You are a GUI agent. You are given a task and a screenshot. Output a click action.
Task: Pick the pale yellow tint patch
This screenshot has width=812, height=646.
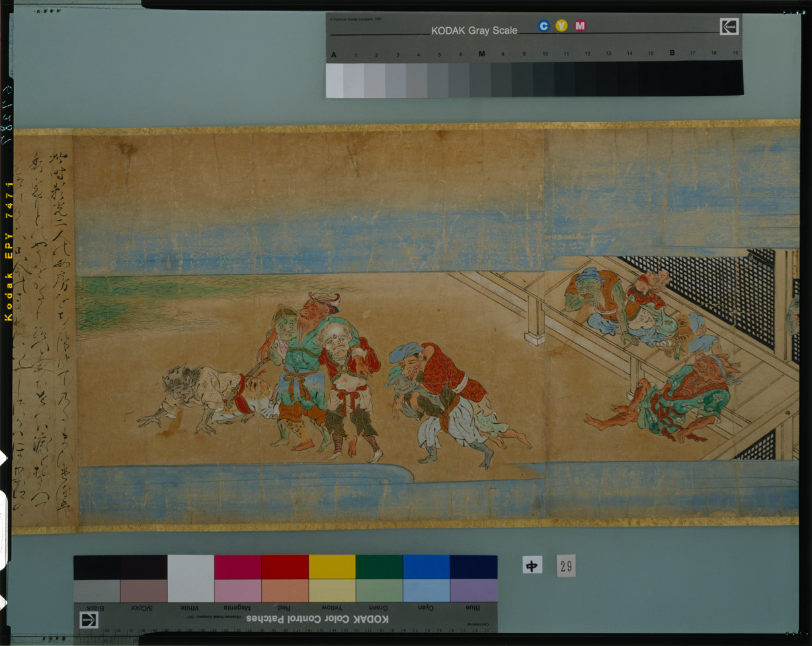tap(332, 590)
